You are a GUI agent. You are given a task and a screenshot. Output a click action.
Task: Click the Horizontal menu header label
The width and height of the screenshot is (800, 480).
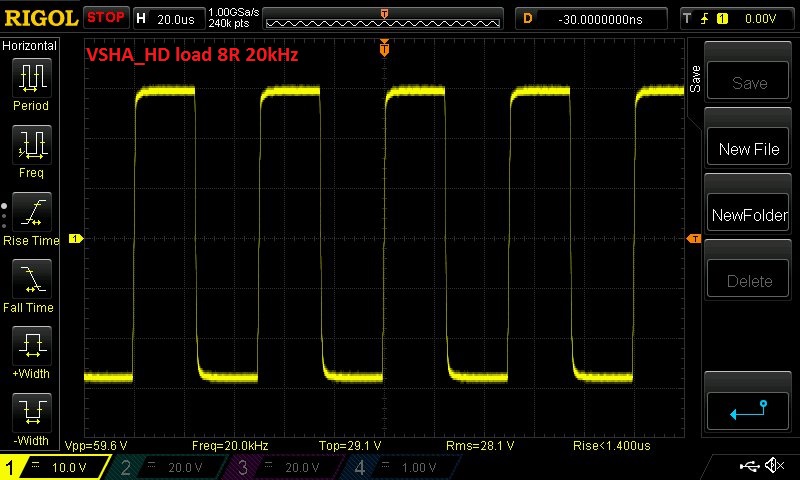coord(30,45)
